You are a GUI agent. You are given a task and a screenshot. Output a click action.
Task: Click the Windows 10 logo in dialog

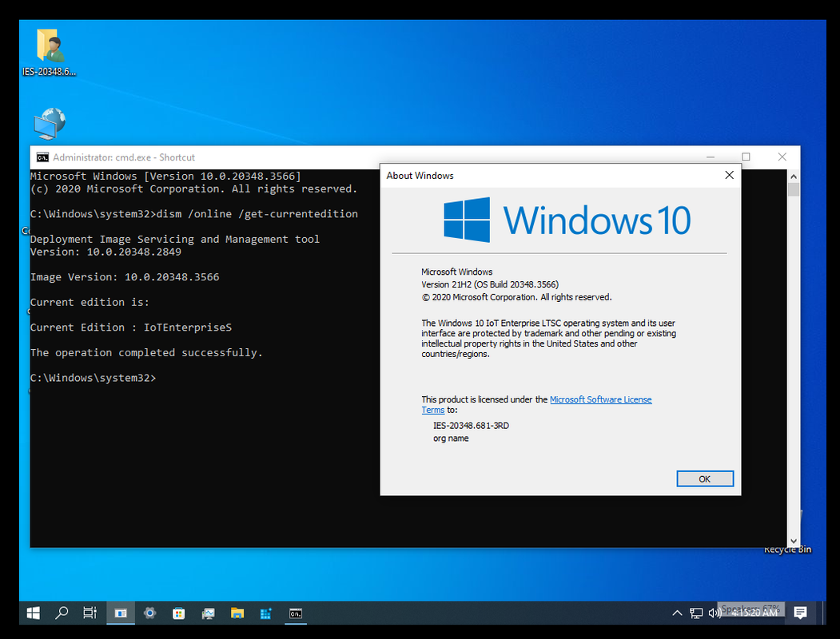click(x=567, y=220)
